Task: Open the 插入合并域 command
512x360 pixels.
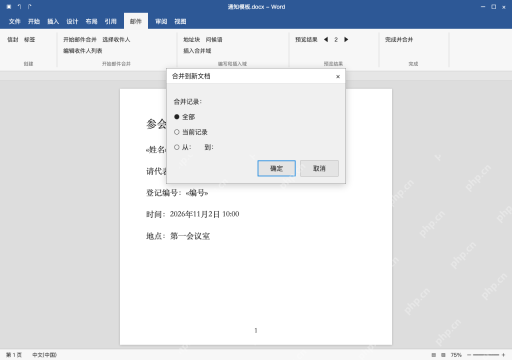Action: [x=197, y=51]
